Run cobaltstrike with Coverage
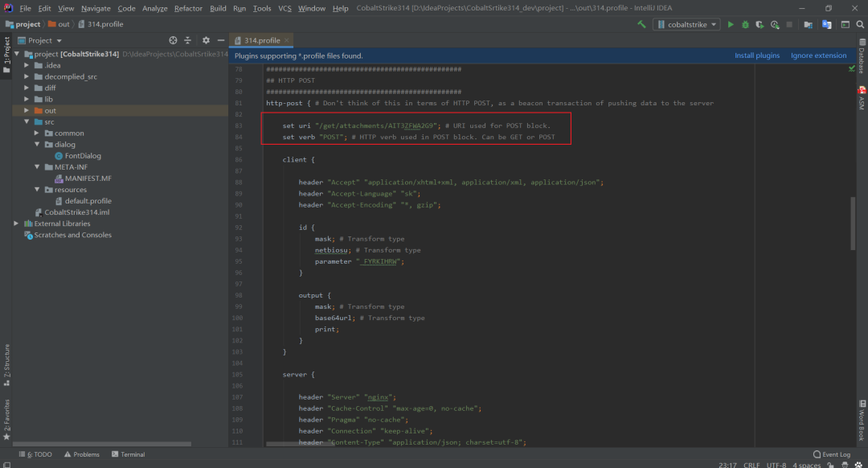 [759, 24]
